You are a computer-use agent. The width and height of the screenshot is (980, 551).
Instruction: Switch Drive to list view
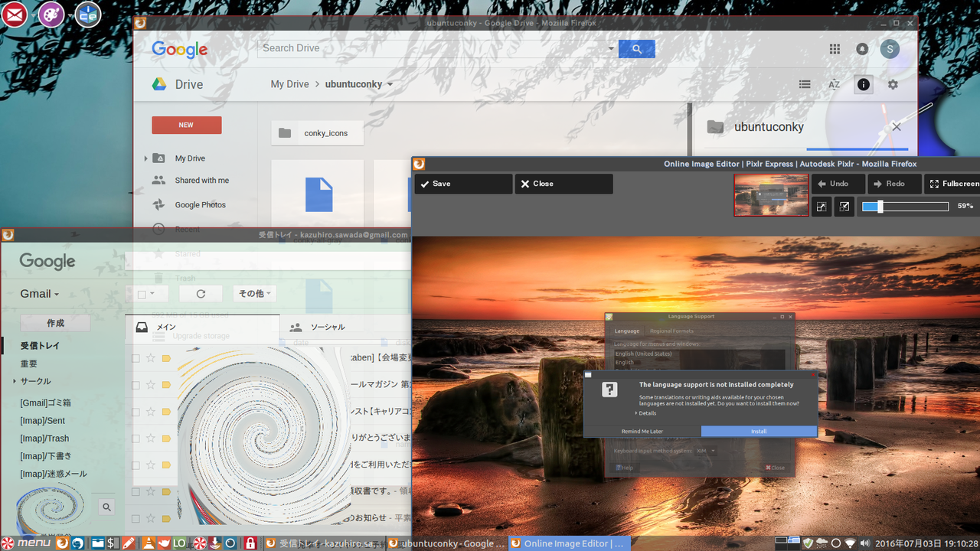pyautogui.click(x=805, y=85)
